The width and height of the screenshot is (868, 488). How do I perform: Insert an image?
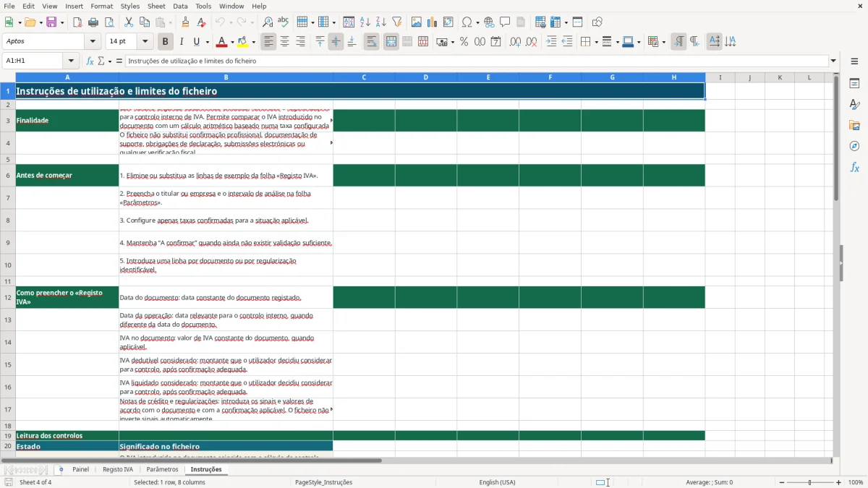click(x=417, y=22)
